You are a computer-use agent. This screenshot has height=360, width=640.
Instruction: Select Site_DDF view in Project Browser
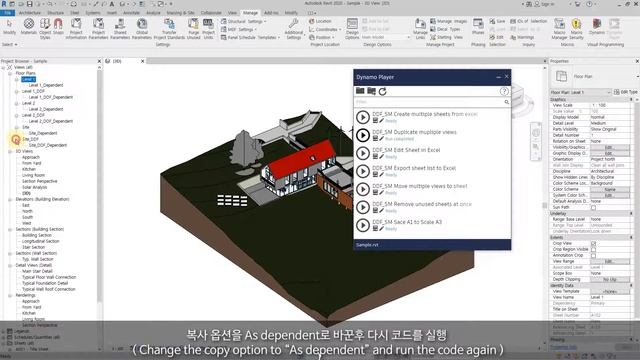point(30,139)
